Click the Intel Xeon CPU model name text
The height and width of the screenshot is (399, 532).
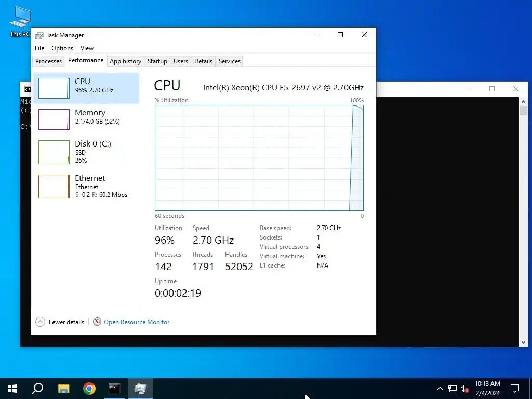pyautogui.click(x=283, y=87)
